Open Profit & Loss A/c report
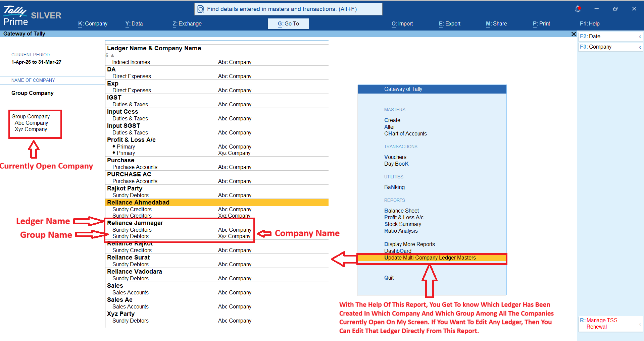 click(x=404, y=217)
